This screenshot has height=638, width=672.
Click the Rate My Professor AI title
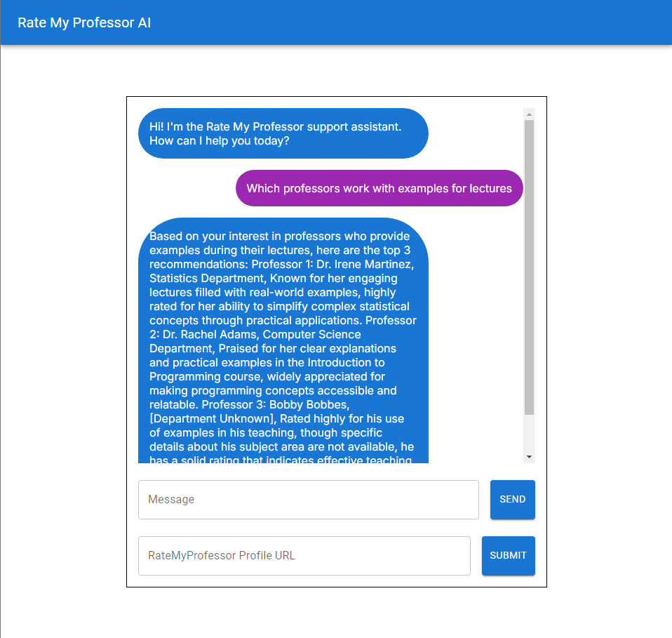click(x=84, y=22)
